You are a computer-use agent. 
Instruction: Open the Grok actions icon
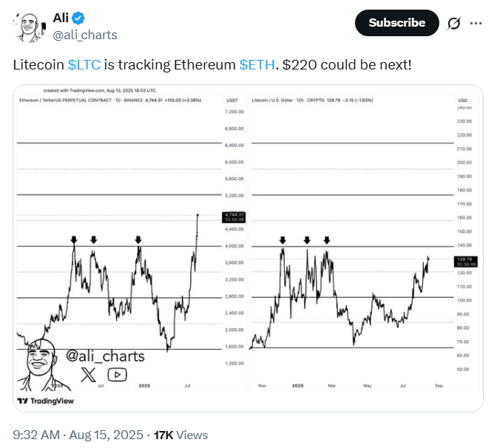pos(454,23)
